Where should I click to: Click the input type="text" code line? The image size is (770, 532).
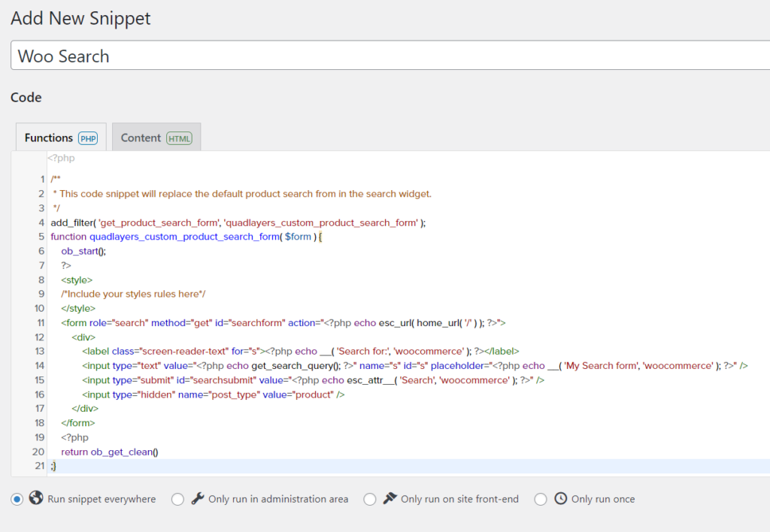[x=415, y=366]
